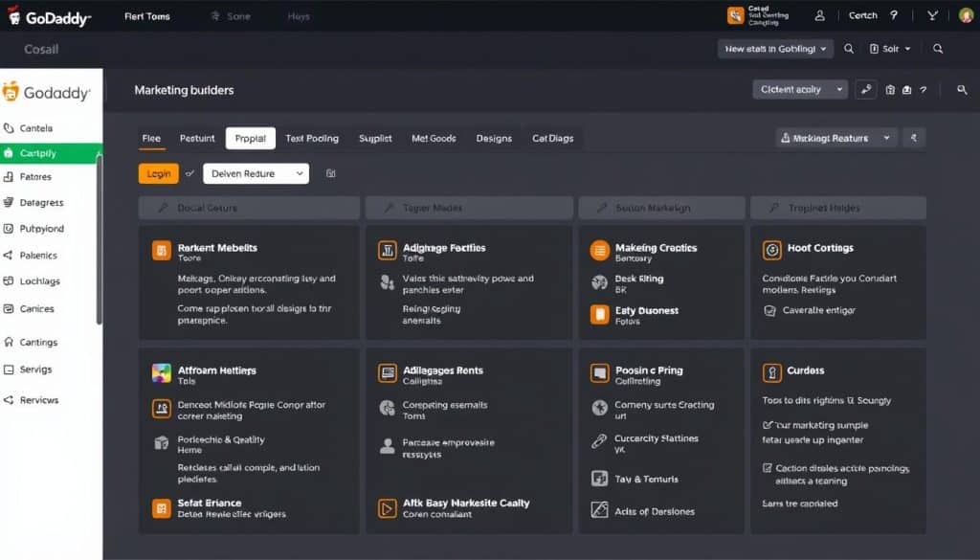Open the user account icon in top bar
Image resolution: width=980 pixels, height=560 pixels.
coord(819,15)
